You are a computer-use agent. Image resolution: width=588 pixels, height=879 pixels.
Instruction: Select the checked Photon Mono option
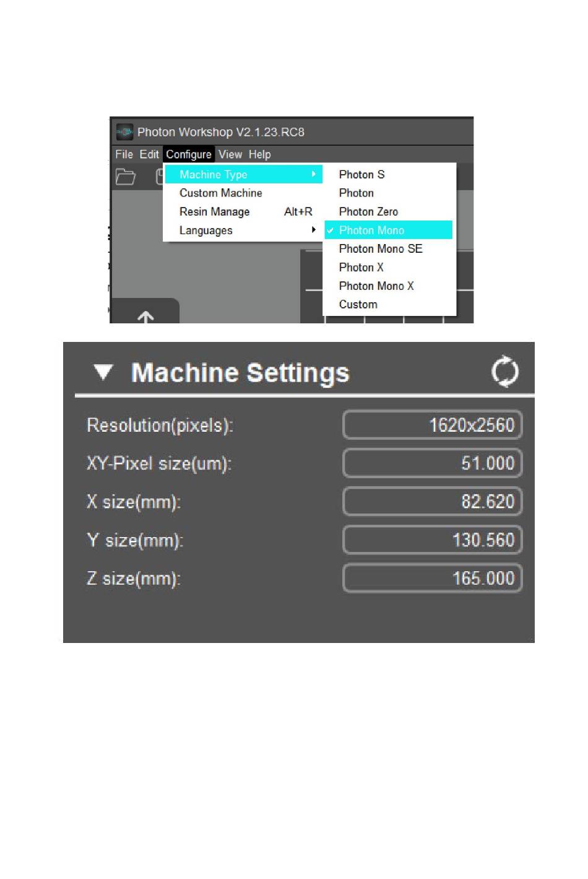coord(389,230)
